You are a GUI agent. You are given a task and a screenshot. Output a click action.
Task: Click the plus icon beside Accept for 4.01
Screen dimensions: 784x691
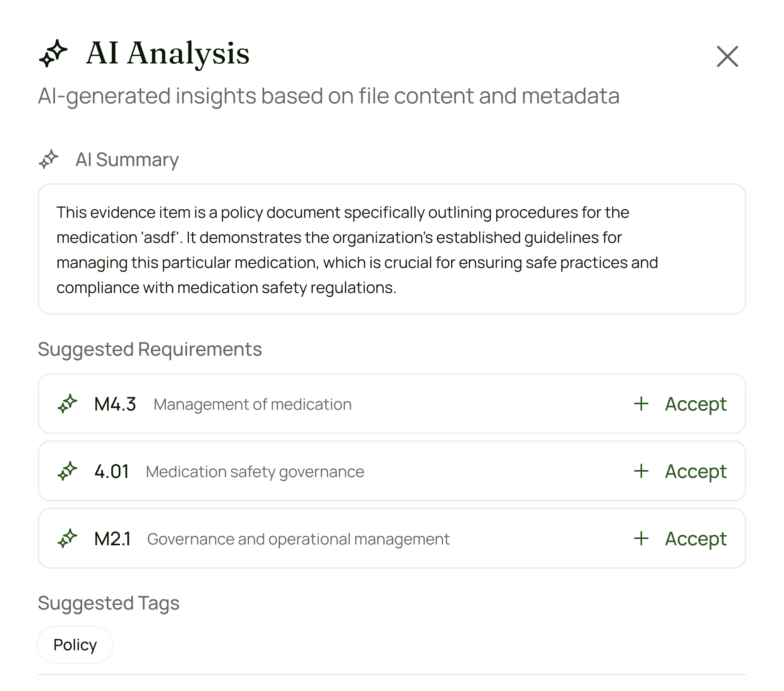[641, 472]
